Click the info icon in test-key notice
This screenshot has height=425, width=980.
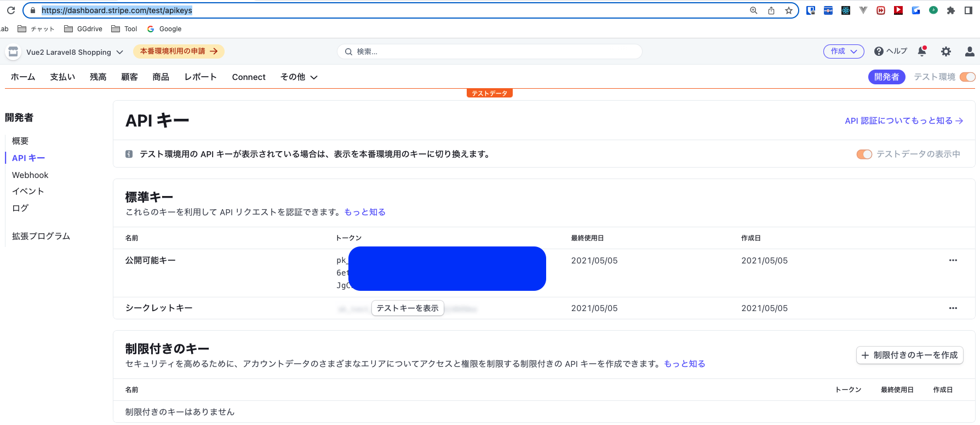(x=129, y=154)
